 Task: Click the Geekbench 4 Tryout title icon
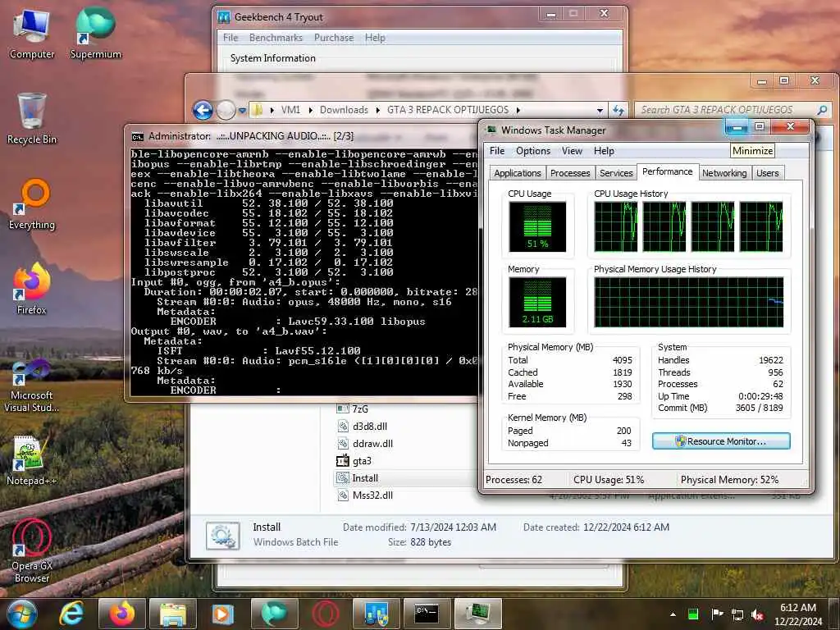pos(224,17)
